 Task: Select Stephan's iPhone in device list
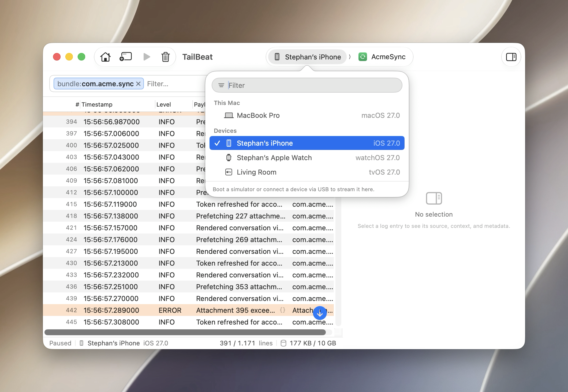[x=307, y=143]
